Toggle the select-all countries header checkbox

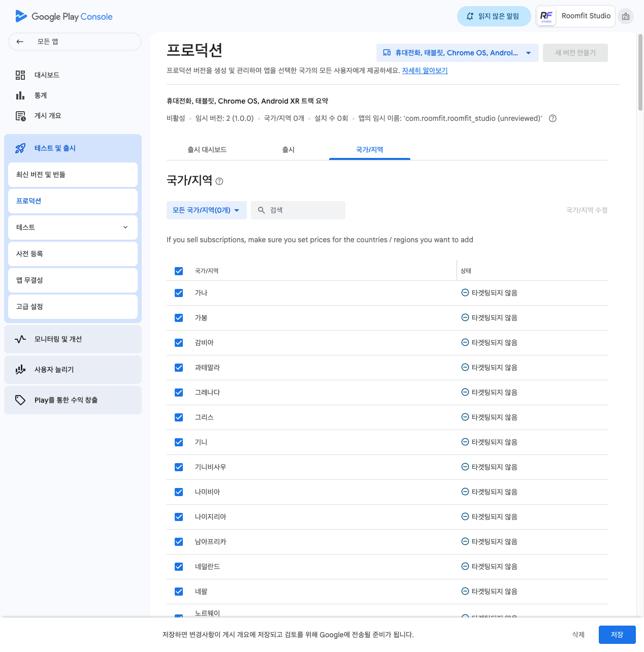point(179,271)
